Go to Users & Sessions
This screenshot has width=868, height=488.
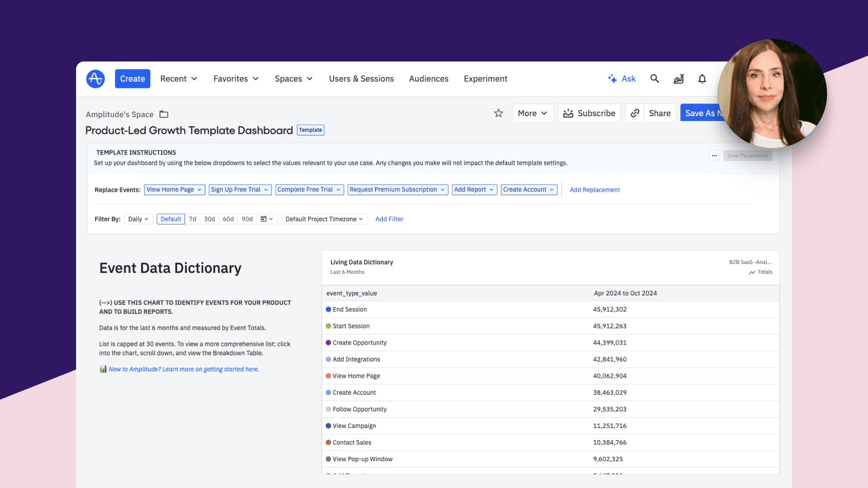point(361,79)
